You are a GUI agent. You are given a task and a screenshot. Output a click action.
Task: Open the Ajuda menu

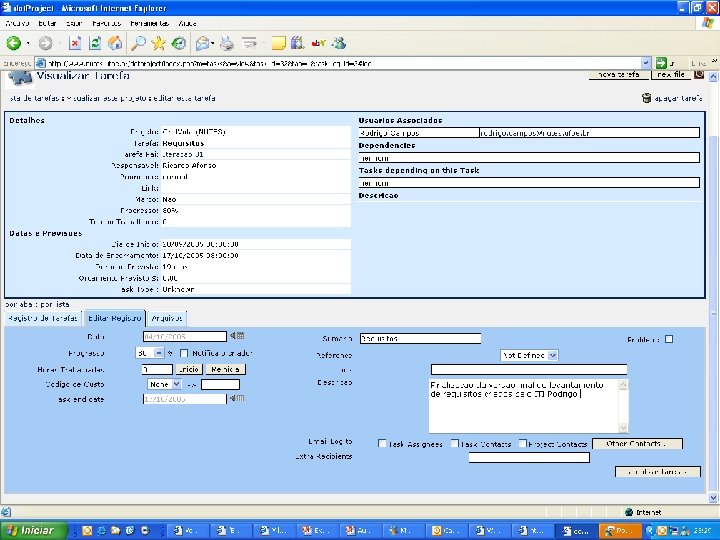click(x=187, y=23)
